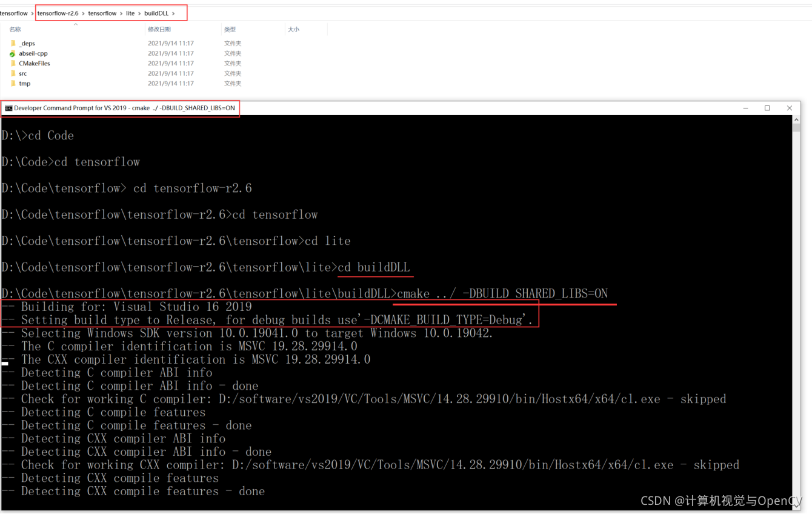Image resolution: width=812 pixels, height=514 pixels.
Task: Sort files by the 类型 column header
Action: click(230, 29)
